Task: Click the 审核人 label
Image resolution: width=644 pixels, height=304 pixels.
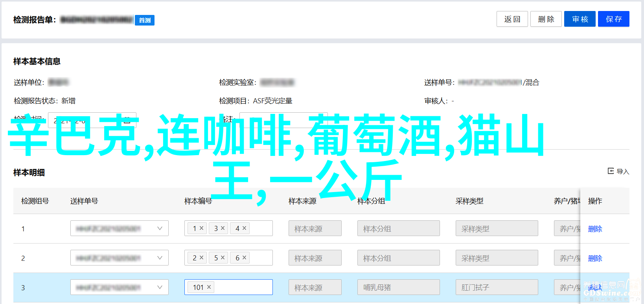Action: 436,101
